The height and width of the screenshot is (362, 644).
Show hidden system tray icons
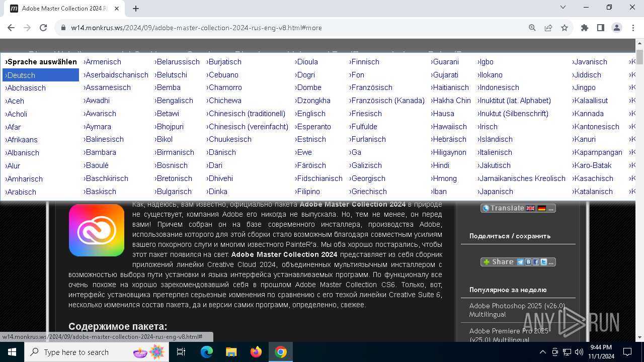(542, 352)
